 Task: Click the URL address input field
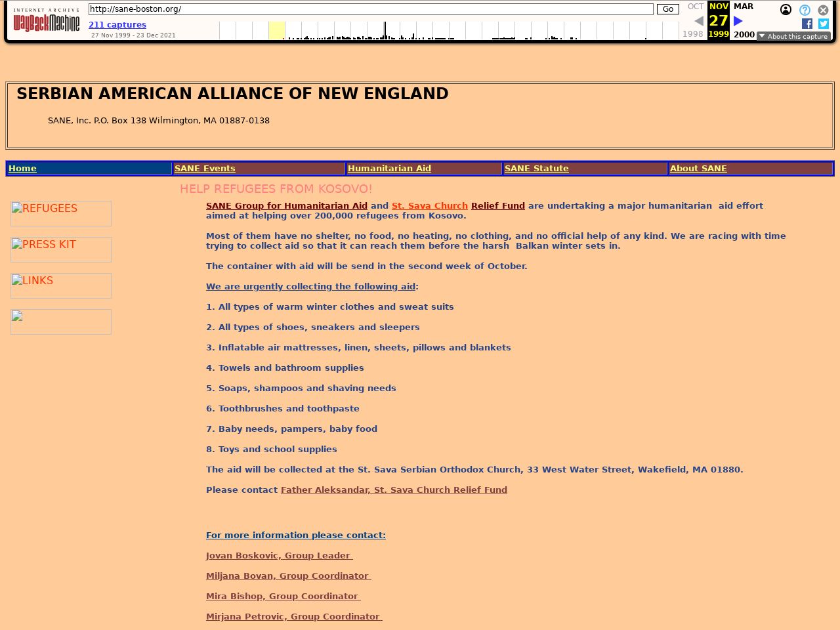371,9
